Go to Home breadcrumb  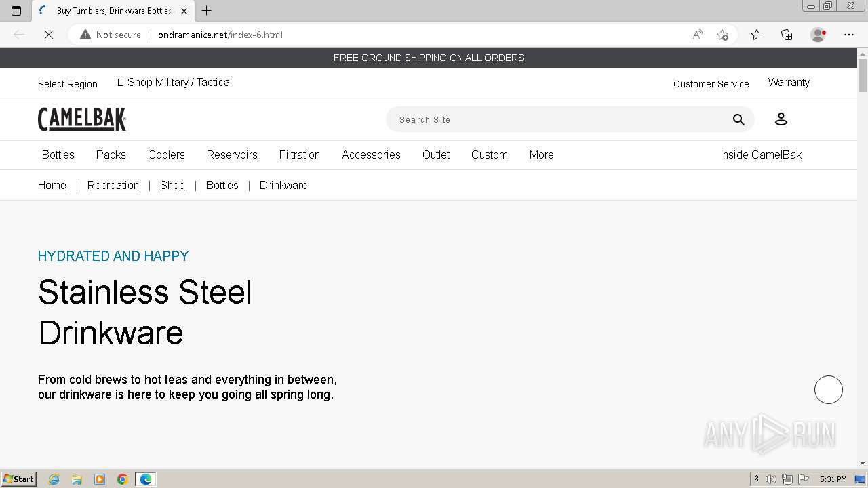(52, 185)
